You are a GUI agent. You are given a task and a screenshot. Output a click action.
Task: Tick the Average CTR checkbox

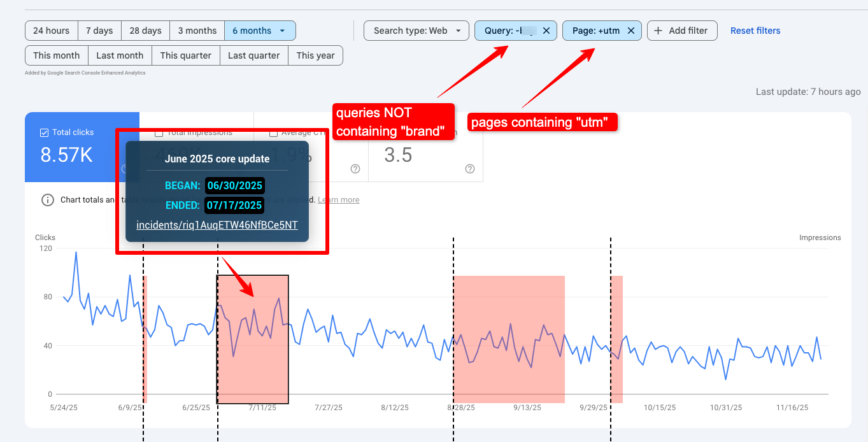click(273, 133)
